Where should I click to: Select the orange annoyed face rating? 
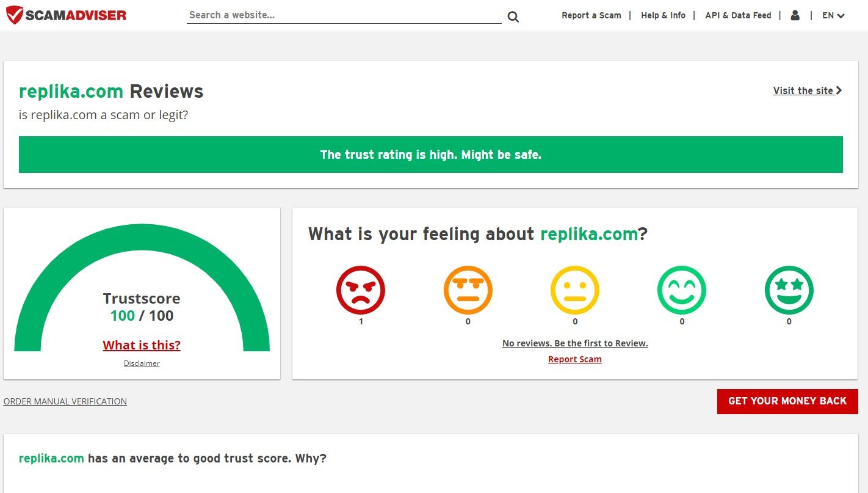tap(468, 290)
